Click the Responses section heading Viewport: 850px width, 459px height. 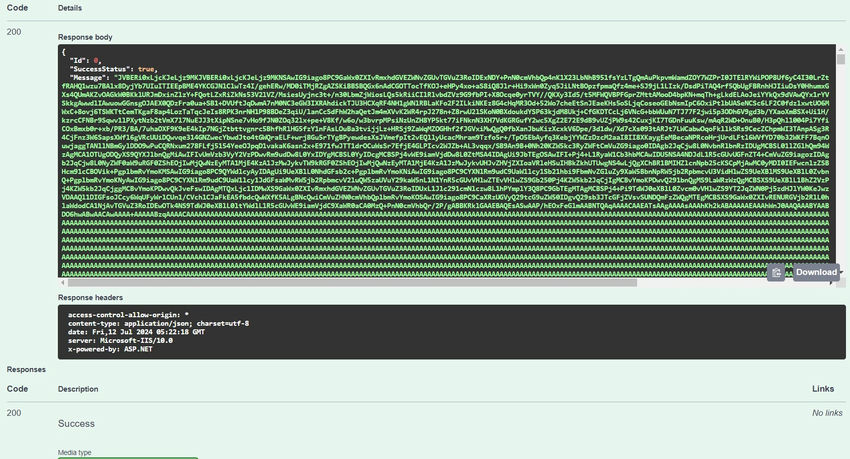point(28,369)
